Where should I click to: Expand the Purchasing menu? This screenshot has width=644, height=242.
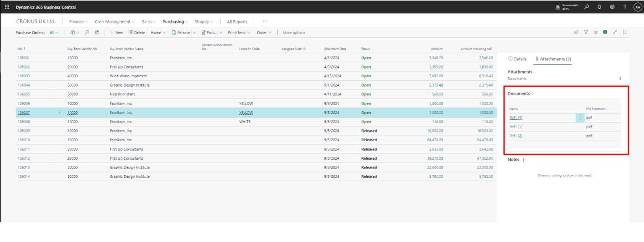coord(175,21)
